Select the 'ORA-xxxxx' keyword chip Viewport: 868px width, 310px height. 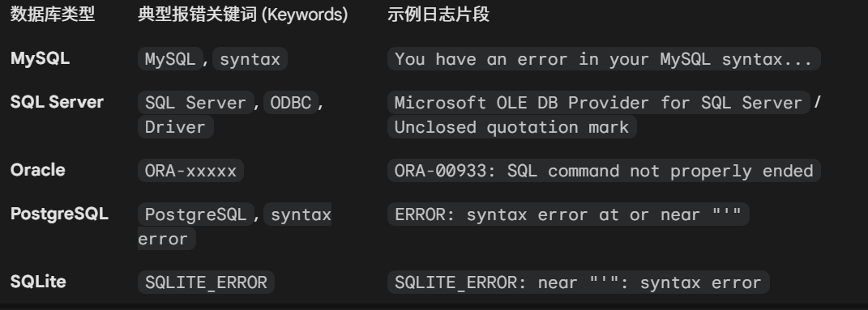[x=191, y=171]
